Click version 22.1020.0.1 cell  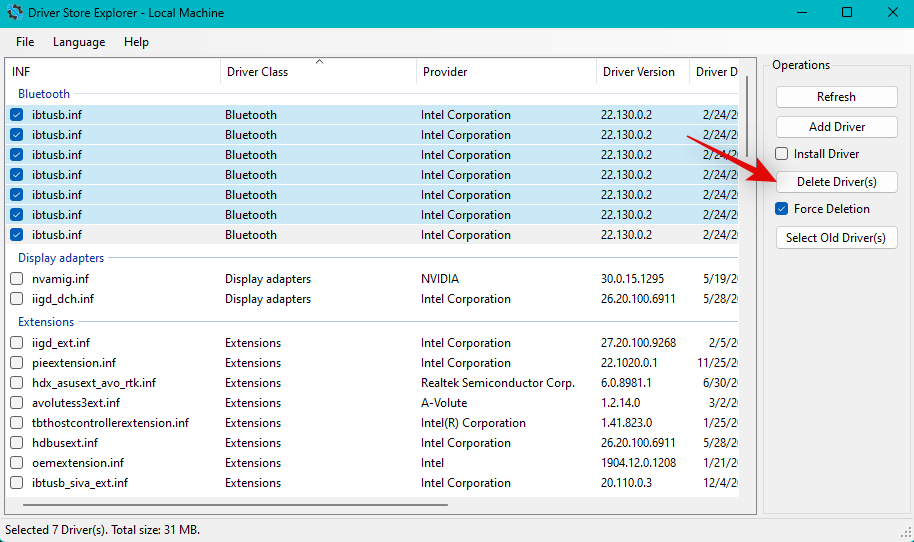point(629,362)
